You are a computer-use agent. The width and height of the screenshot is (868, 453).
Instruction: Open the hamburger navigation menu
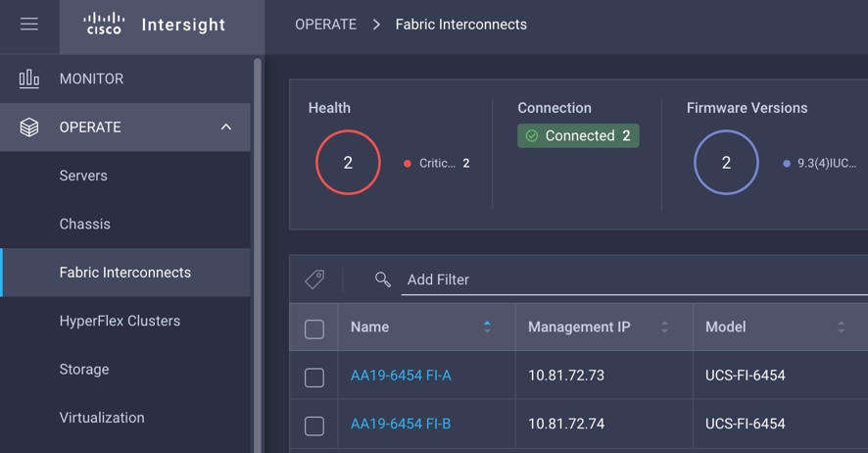coord(29,25)
